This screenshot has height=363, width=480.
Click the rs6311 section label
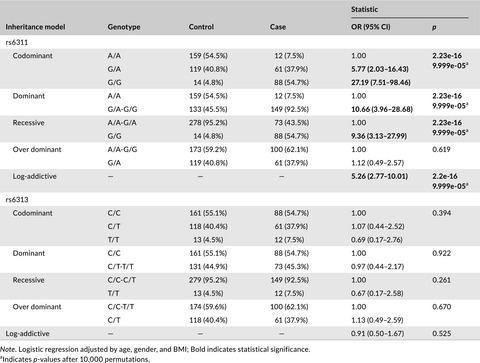17,42
